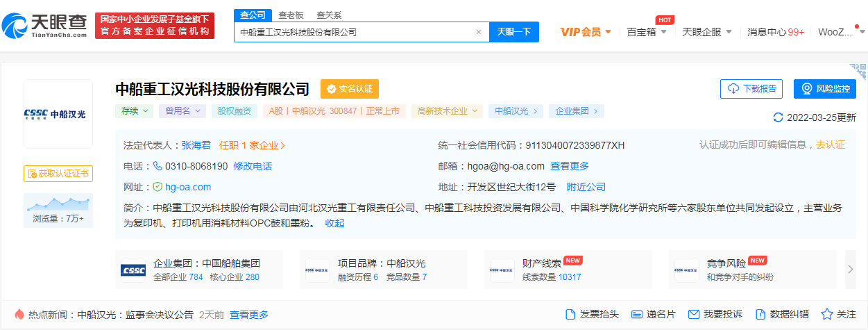Click the A股 中船汉光 300847 tag

[334, 111]
